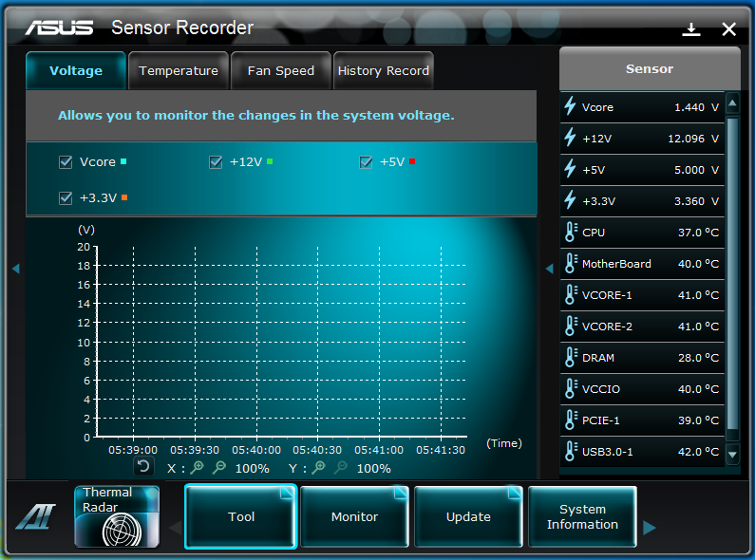Close the Sensor Recorder window

tap(729, 29)
